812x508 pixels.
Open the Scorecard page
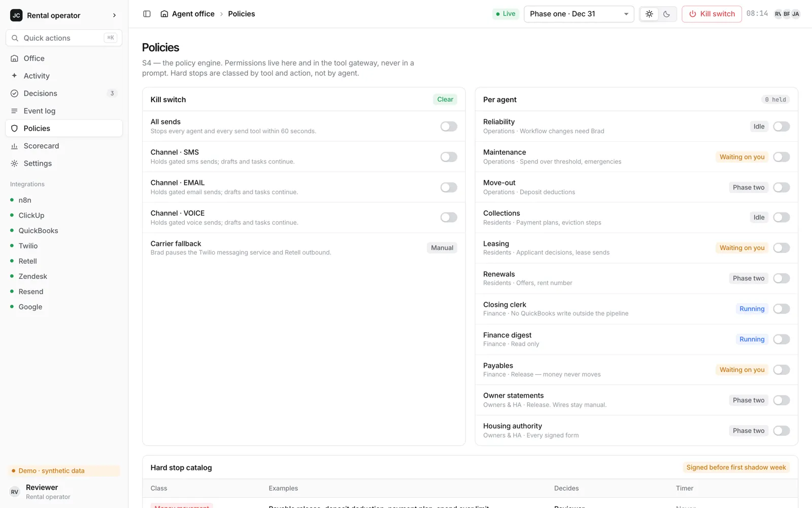(x=64, y=146)
